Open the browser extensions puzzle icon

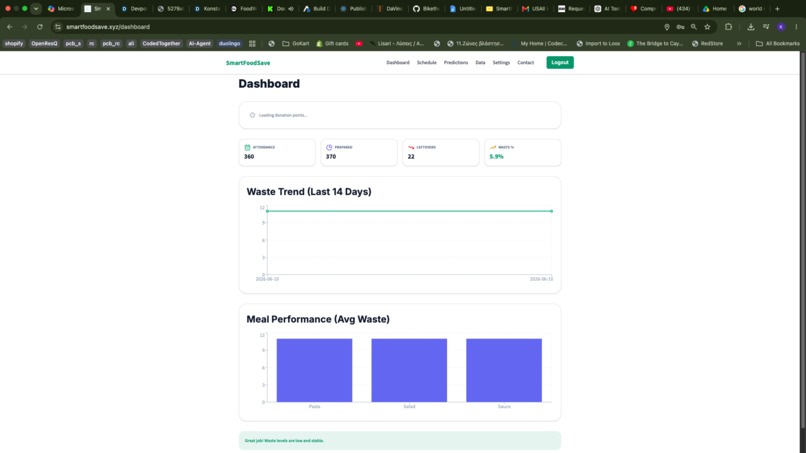point(728,27)
